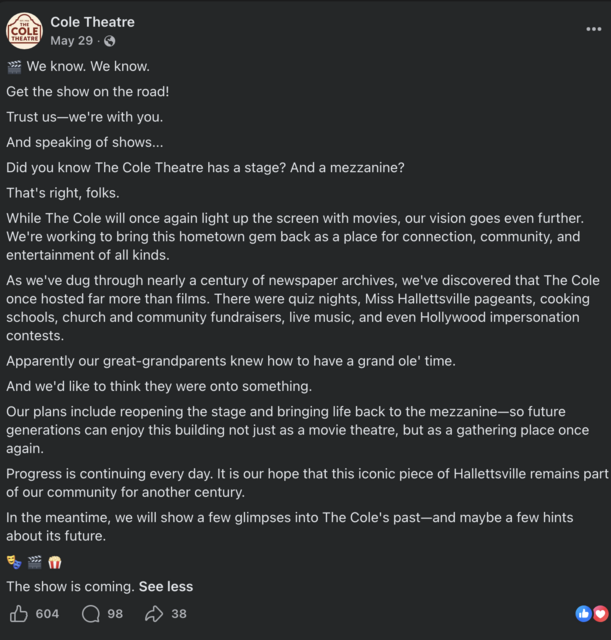Click the line The show is coming
611x640 pixels.
[x=71, y=587]
